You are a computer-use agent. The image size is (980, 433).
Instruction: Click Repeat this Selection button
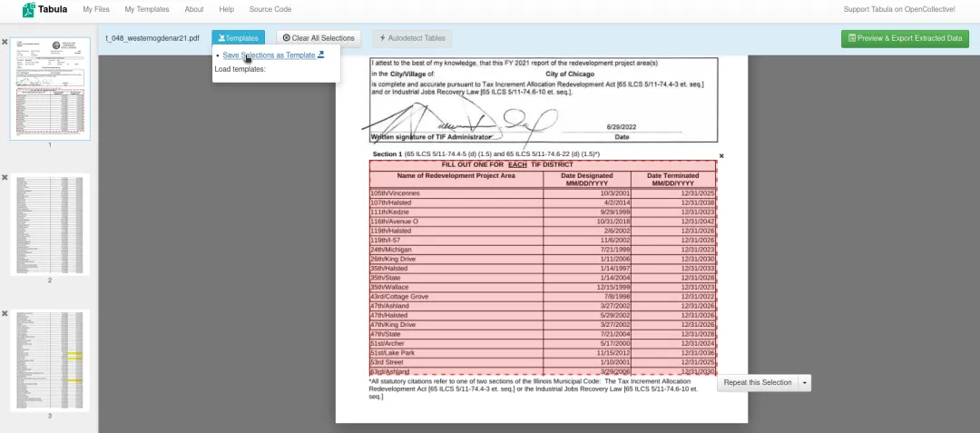click(758, 382)
